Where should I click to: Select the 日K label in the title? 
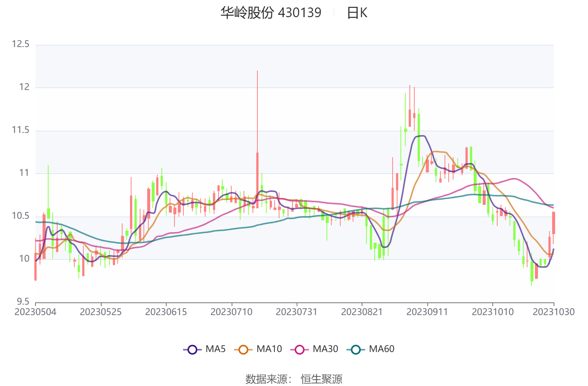[x=357, y=13]
